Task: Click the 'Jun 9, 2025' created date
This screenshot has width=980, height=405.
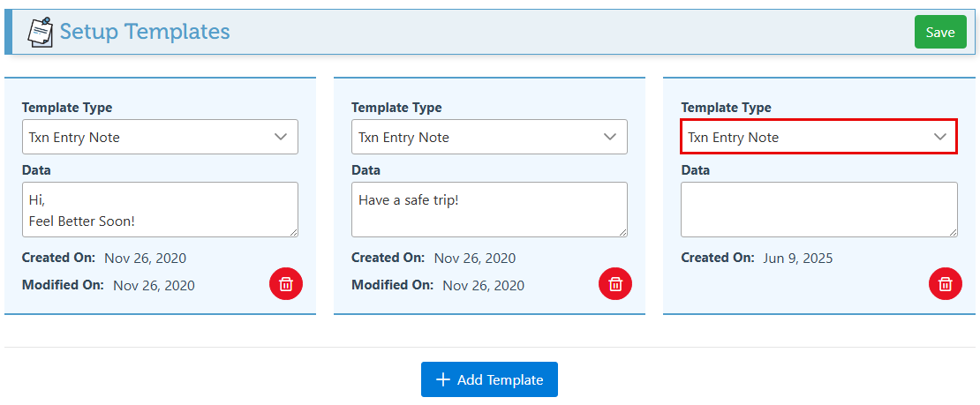Action: click(797, 259)
